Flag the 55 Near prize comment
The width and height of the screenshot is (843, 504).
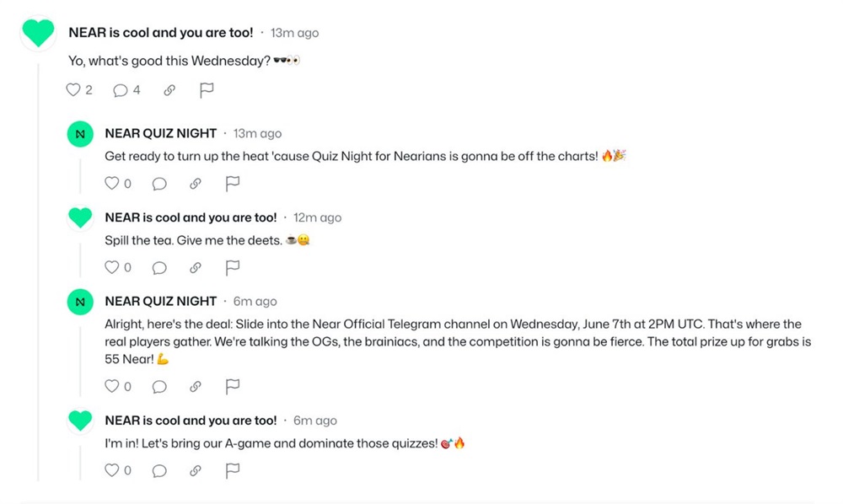coord(234,386)
